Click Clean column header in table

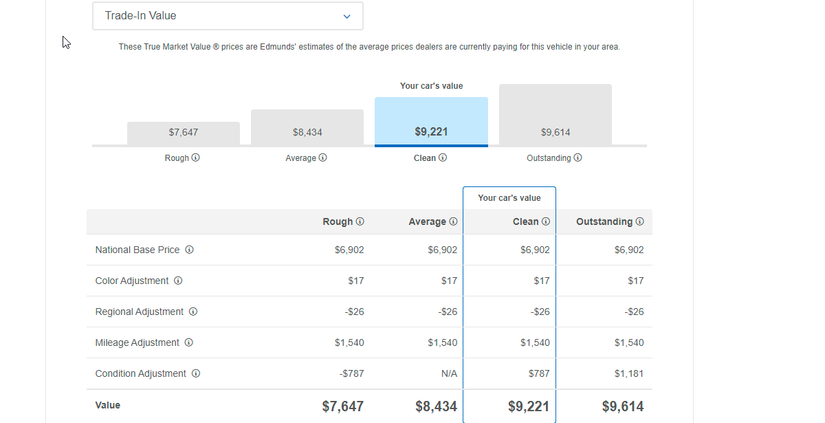point(526,221)
